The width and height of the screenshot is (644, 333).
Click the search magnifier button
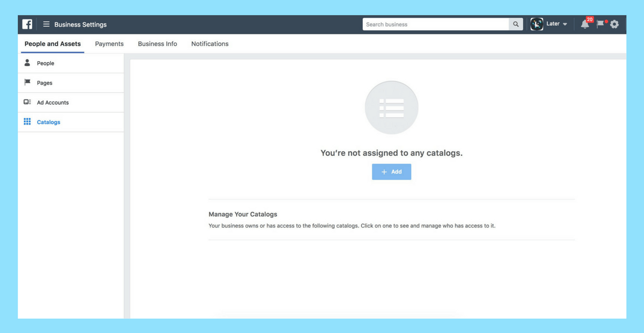pyautogui.click(x=516, y=24)
